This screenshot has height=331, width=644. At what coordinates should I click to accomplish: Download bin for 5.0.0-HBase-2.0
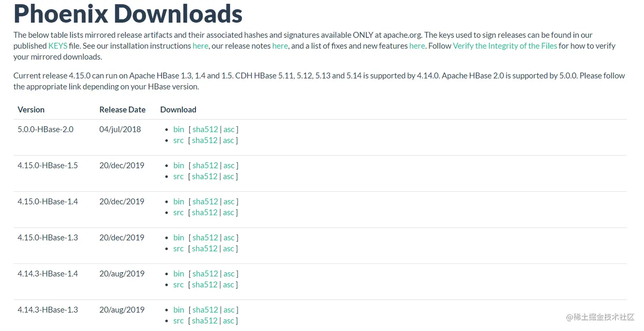point(178,129)
